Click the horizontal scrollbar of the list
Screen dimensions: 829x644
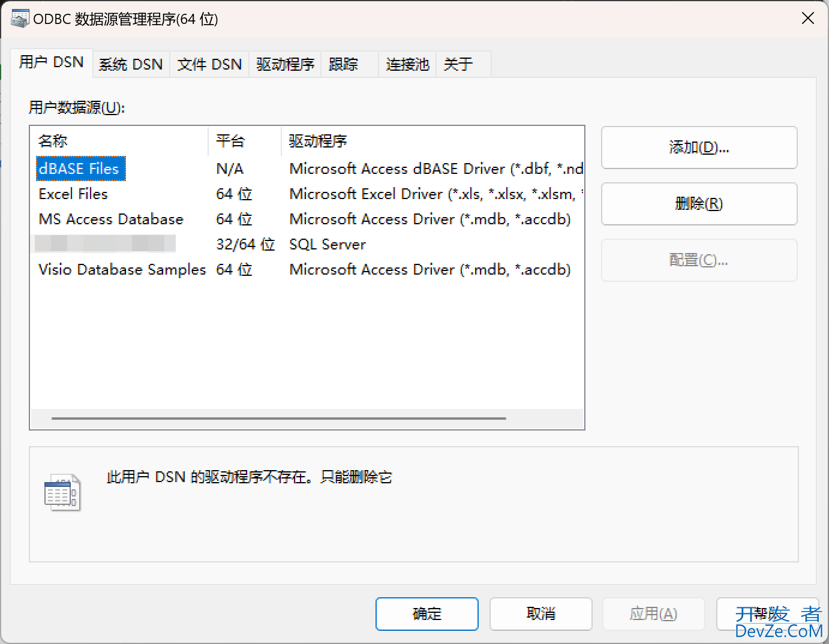pyautogui.click(x=279, y=419)
